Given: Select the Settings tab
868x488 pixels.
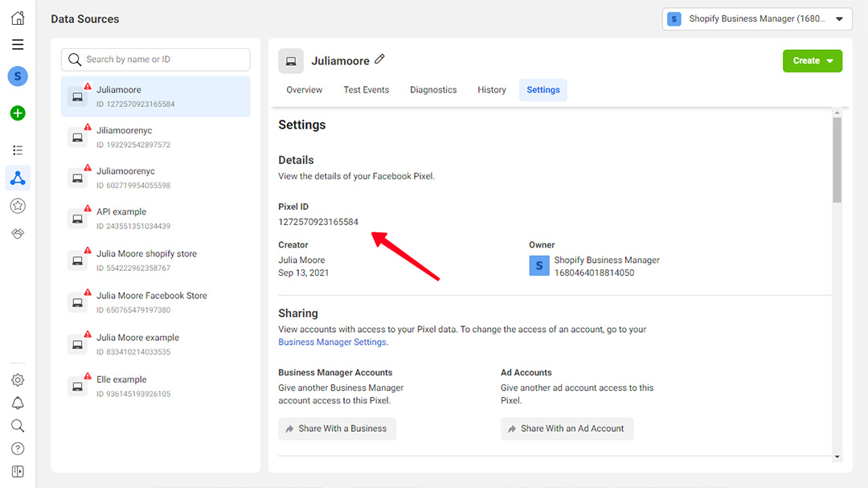Looking at the screenshot, I should pyautogui.click(x=542, y=90).
